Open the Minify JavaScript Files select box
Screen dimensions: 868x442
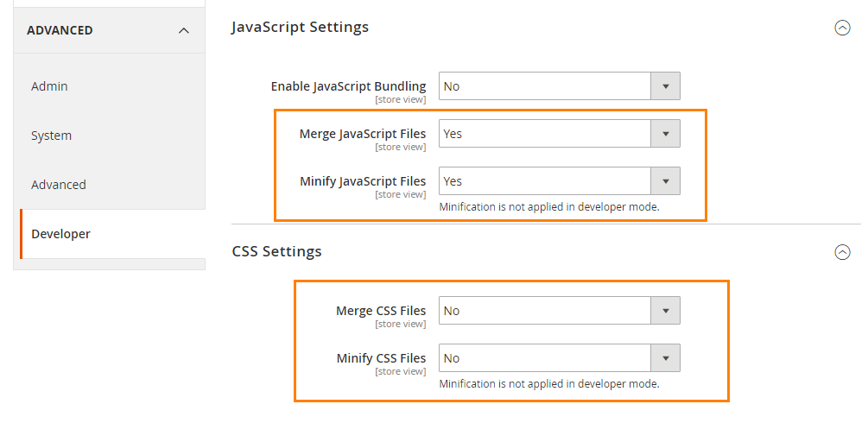click(x=545, y=181)
